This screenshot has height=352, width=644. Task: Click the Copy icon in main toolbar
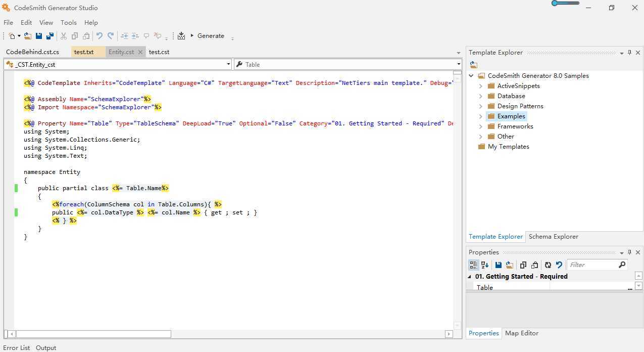click(x=75, y=36)
